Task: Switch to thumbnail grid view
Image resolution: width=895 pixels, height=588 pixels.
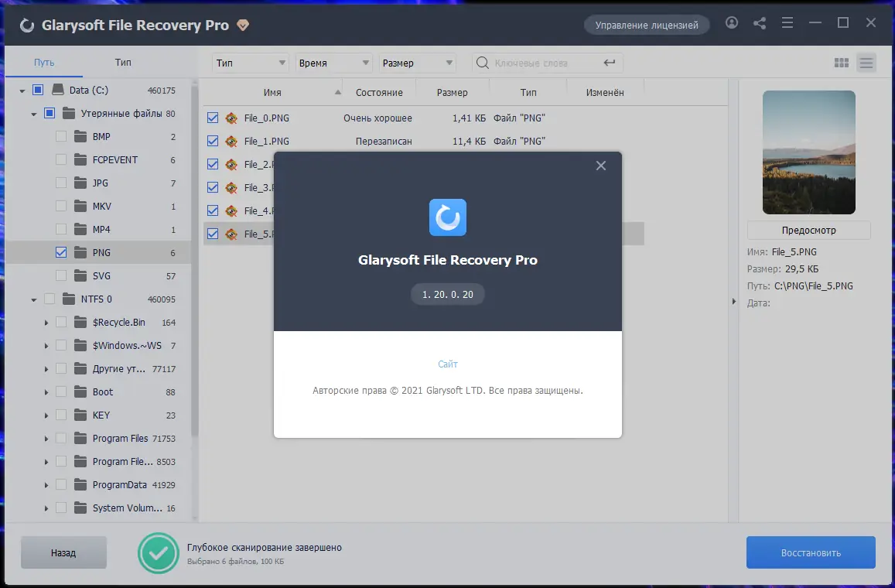Action: [x=842, y=63]
